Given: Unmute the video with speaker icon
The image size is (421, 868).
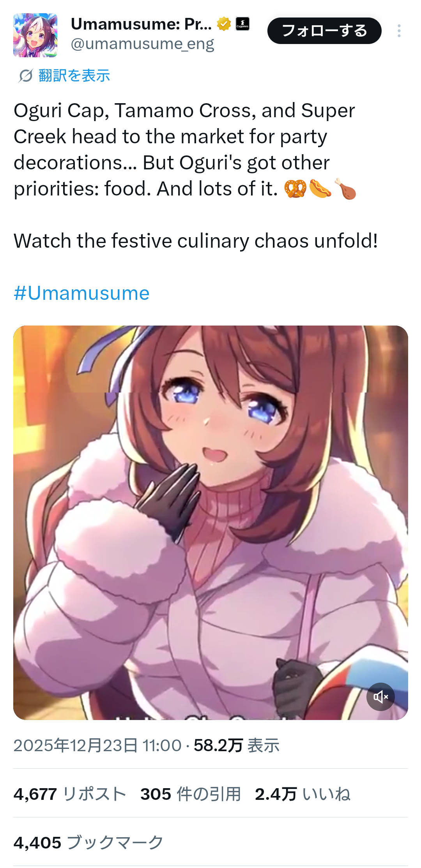Looking at the screenshot, I should (x=380, y=697).
